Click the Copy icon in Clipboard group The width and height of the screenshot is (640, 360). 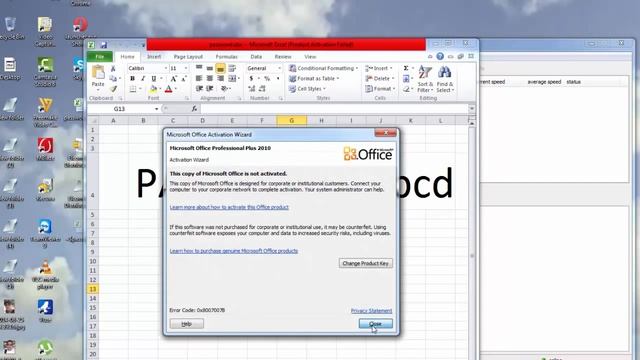tap(113, 78)
